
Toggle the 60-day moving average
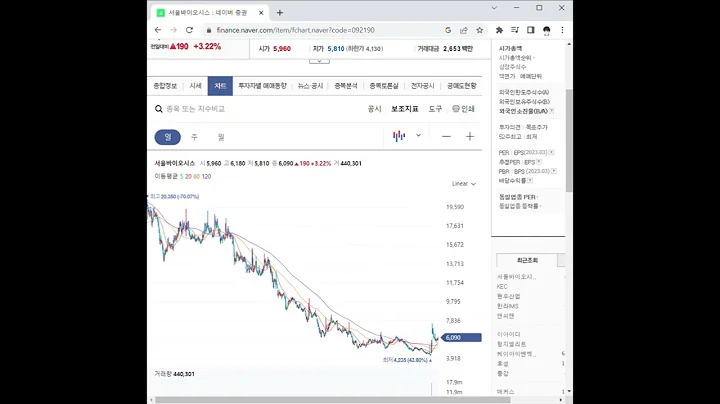click(x=197, y=176)
